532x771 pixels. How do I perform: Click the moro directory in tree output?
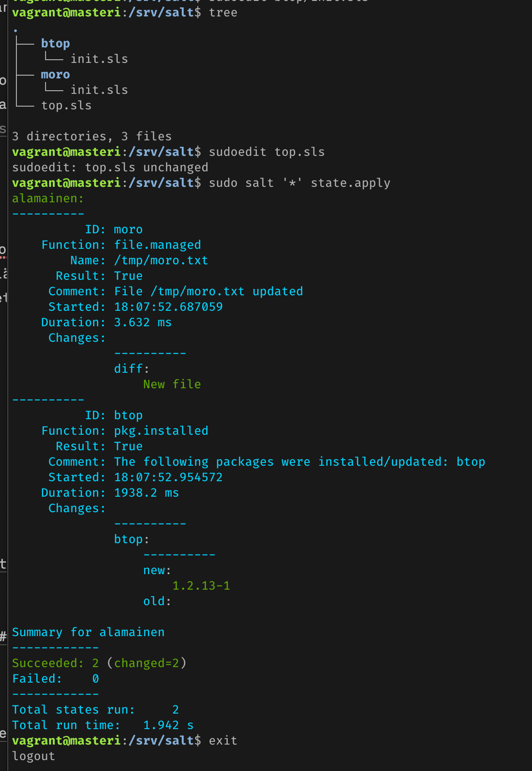point(55,75)
